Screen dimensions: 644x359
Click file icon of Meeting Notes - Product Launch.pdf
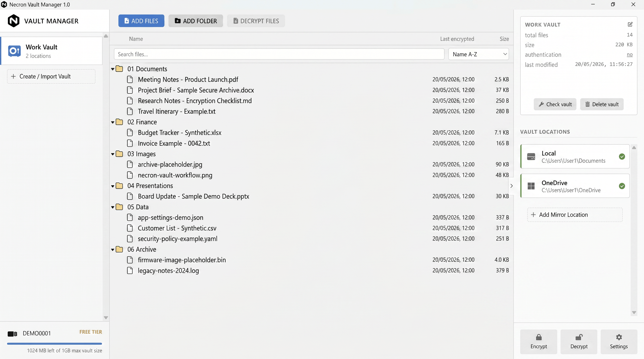(130, 79)
